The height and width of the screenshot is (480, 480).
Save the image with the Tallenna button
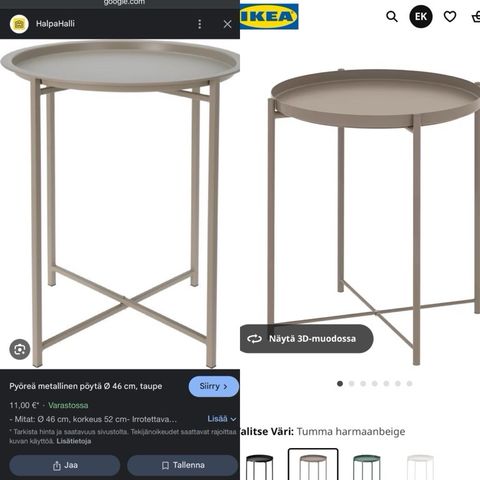tap(183, 465)
